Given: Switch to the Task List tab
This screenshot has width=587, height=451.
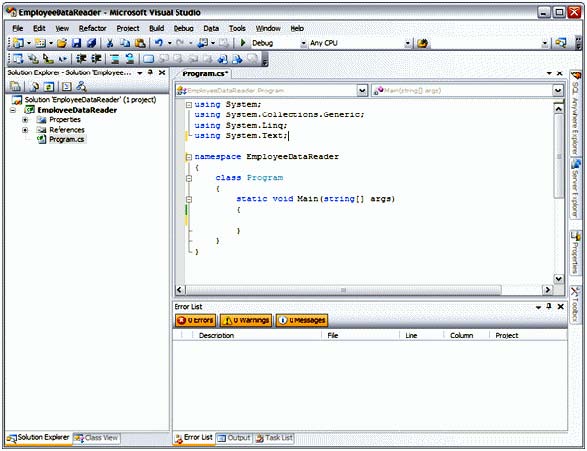Looking at the screenshot, I should pos(274,438).
